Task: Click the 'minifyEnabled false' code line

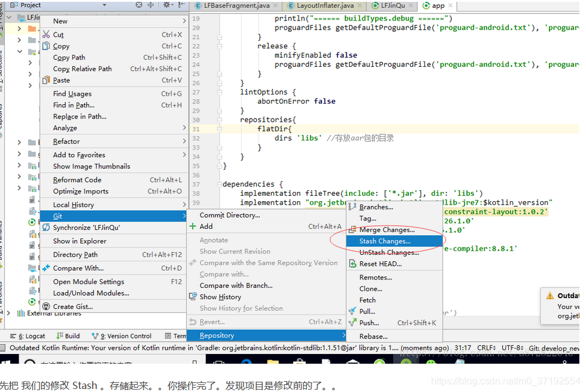Action: [316, 55]
